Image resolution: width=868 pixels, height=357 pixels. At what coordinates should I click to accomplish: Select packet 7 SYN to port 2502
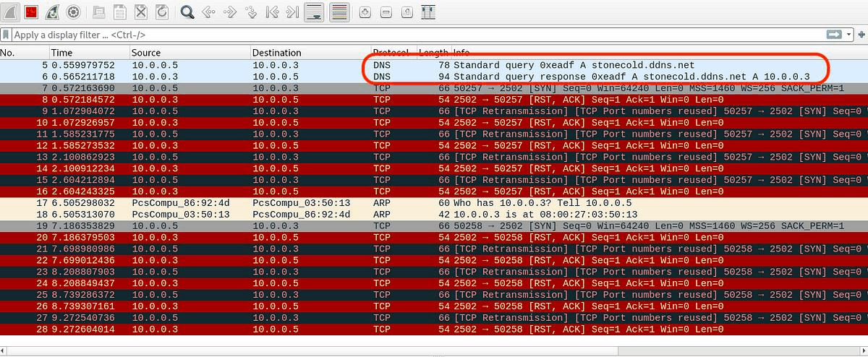(434, 88)
